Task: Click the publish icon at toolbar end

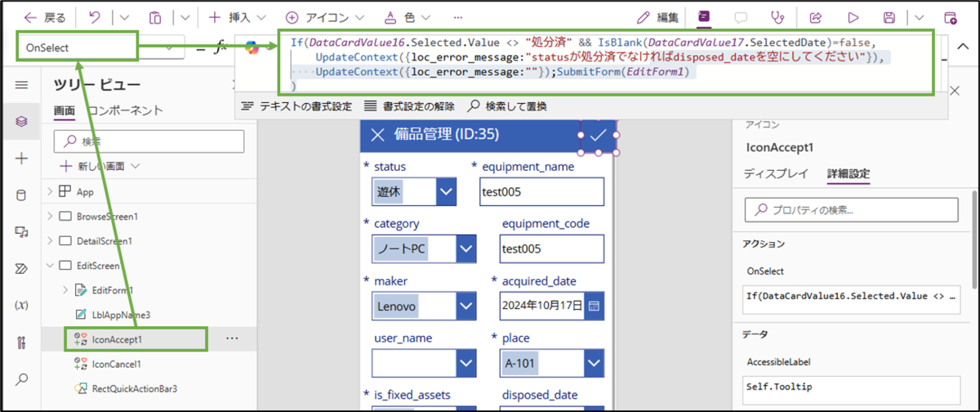Action: coord(950,16)
